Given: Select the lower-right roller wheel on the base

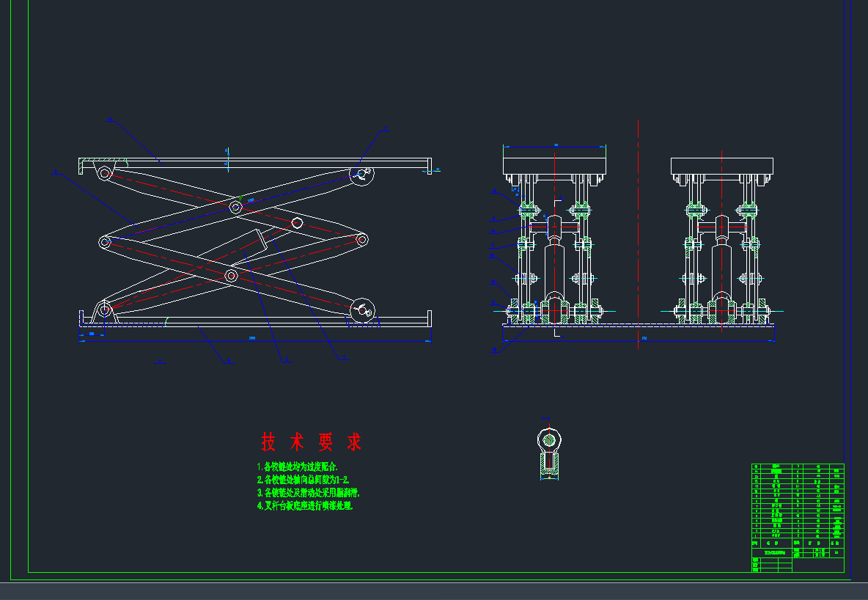Looking at the screenshot, I should pyautogui.click(x=361, y=309).
